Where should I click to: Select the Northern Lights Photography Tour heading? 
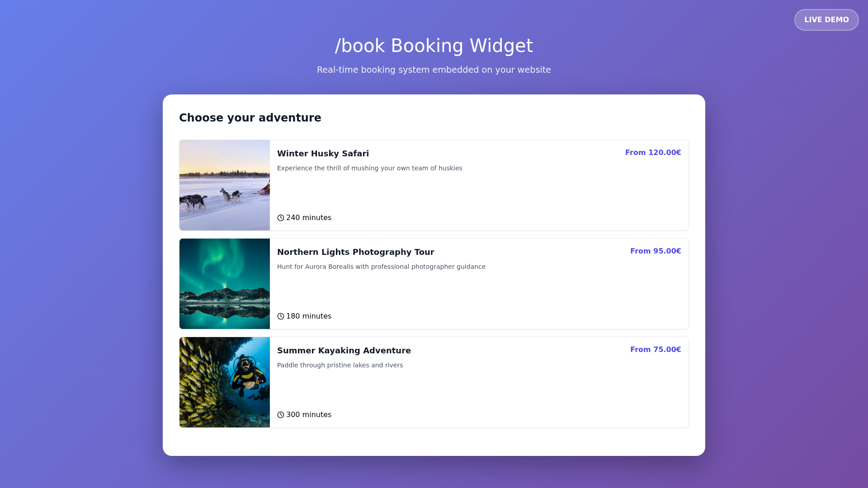pos(355,252)
